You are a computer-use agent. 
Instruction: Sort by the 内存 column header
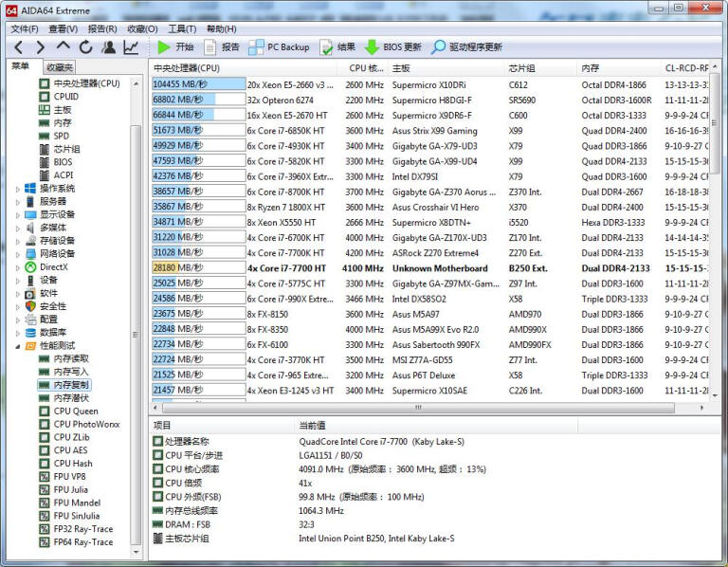point(620,68)
